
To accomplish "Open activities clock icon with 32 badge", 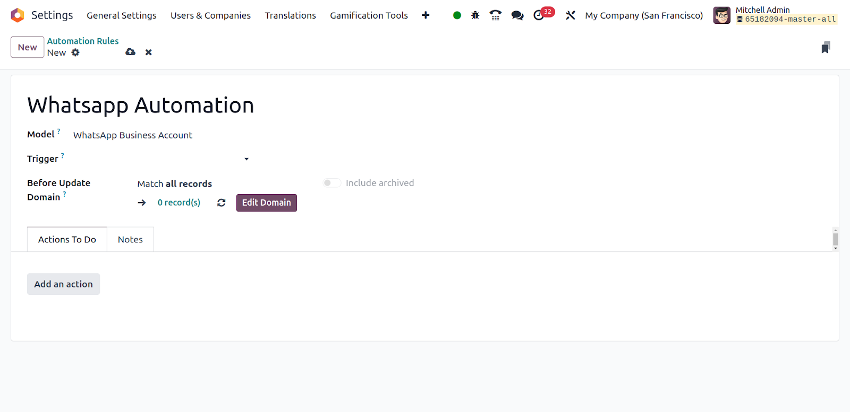I will [543, 14].
